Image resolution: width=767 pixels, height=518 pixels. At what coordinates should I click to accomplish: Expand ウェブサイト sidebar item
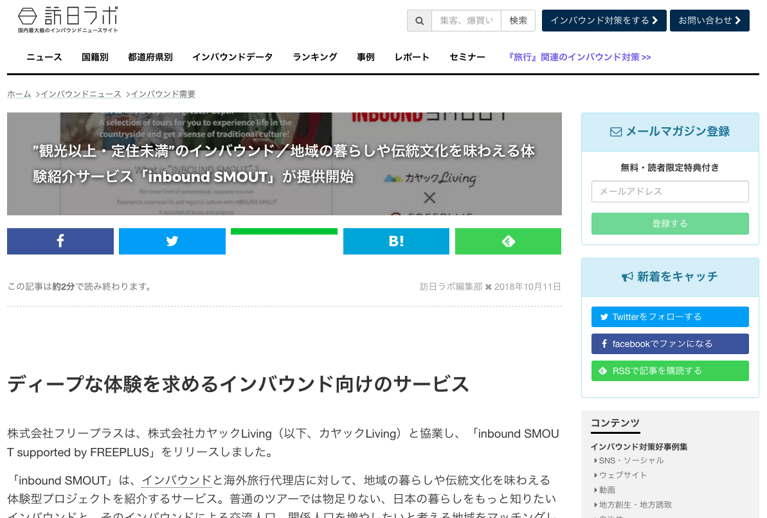tap(622, 475)
